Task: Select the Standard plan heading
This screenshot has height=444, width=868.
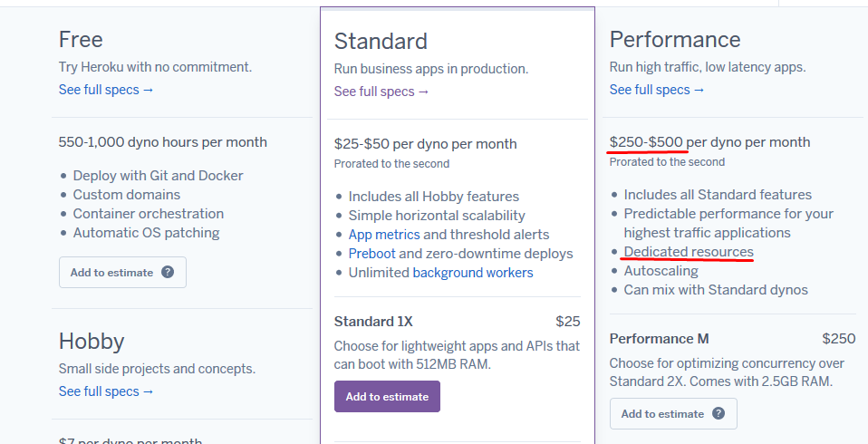Action: tap(381, 42)
